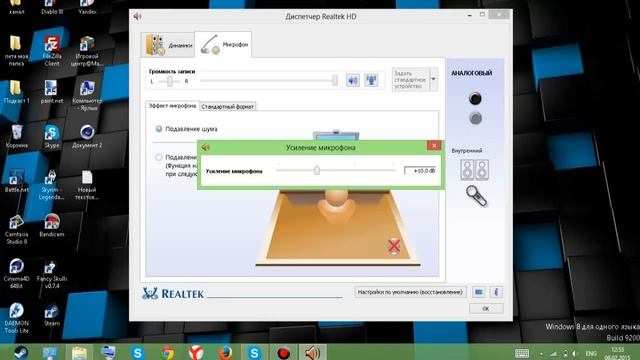Viewport: 640px width, 360px height.
Task: Open Yandex browser from the taskbar
Action: tap(196, 352)
